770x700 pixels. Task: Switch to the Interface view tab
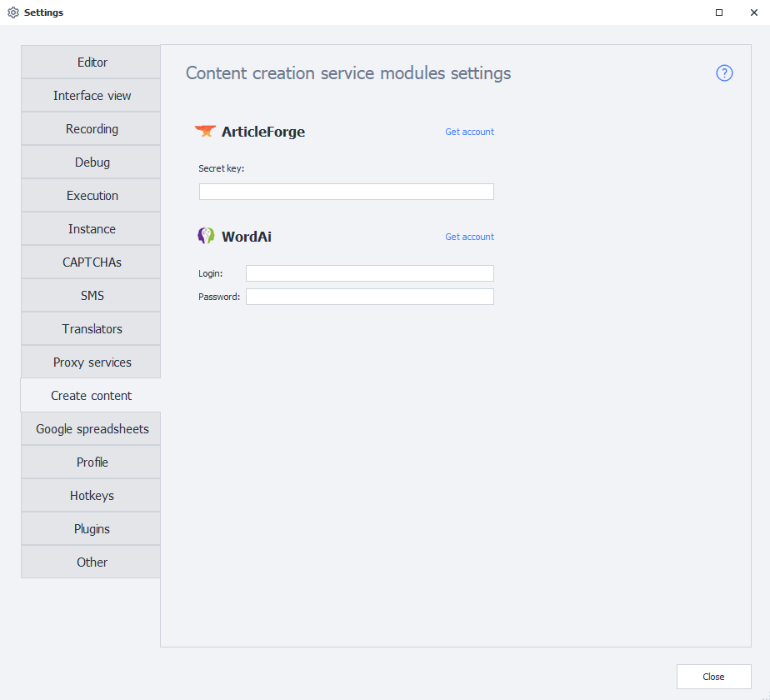(92, 96)
